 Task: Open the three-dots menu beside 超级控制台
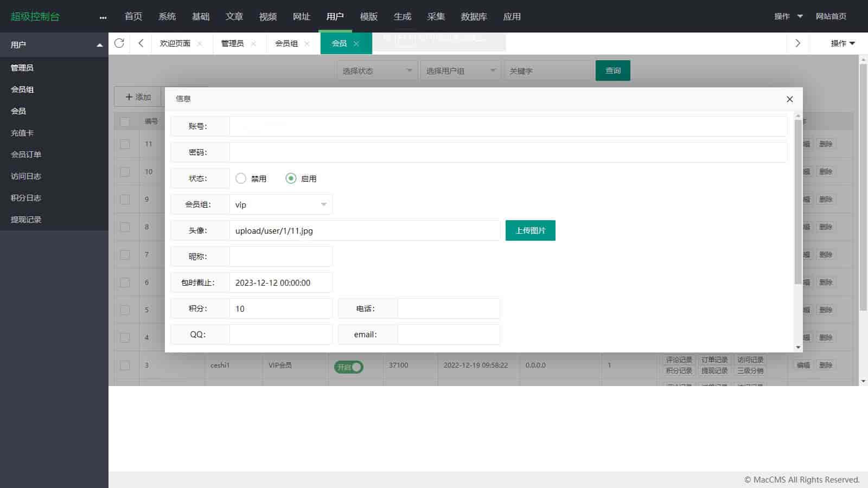pyautogui.click(x=103, y=17)
